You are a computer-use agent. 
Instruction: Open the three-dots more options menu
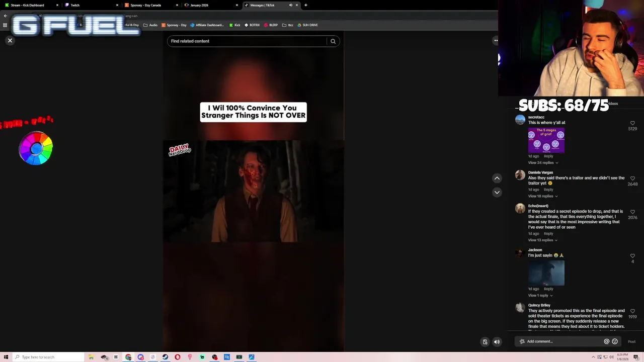point(496,40)
